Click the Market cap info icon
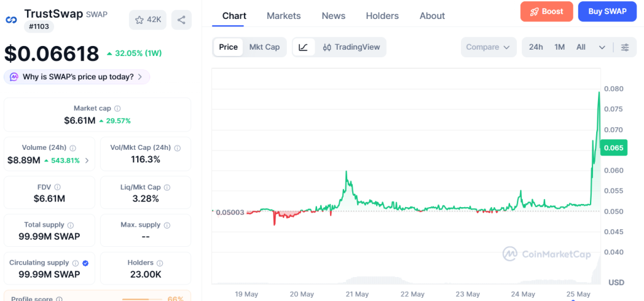 point(118,108)
